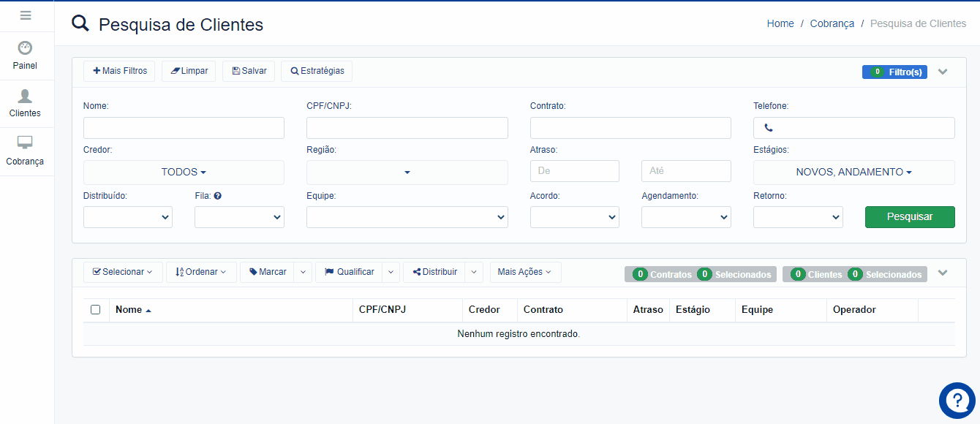Open the Credor TODOS dropdown
This screenshot has height=424, width=980.
[x=184, y=173]
